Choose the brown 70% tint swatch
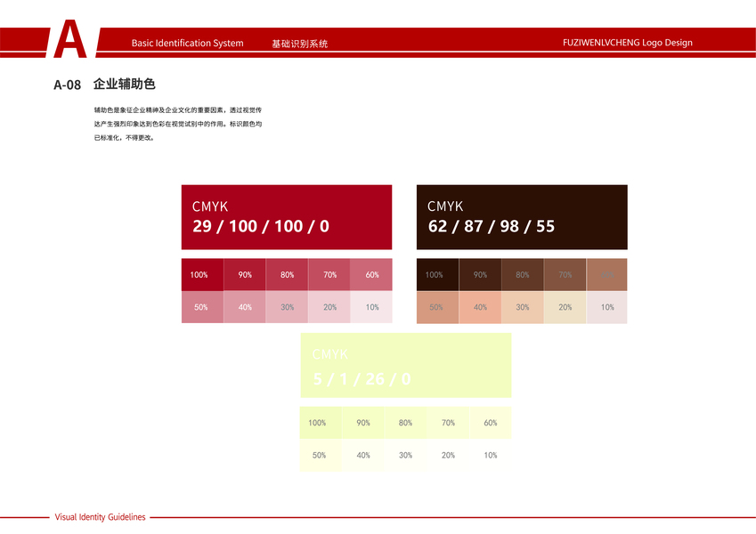756x534 pixels. point(565,275)
